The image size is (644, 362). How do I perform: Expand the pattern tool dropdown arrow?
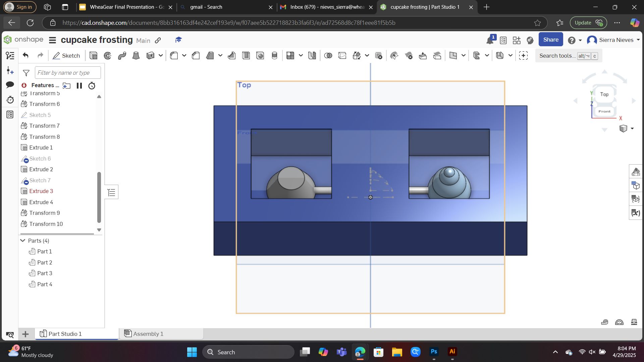pos(301,56)
